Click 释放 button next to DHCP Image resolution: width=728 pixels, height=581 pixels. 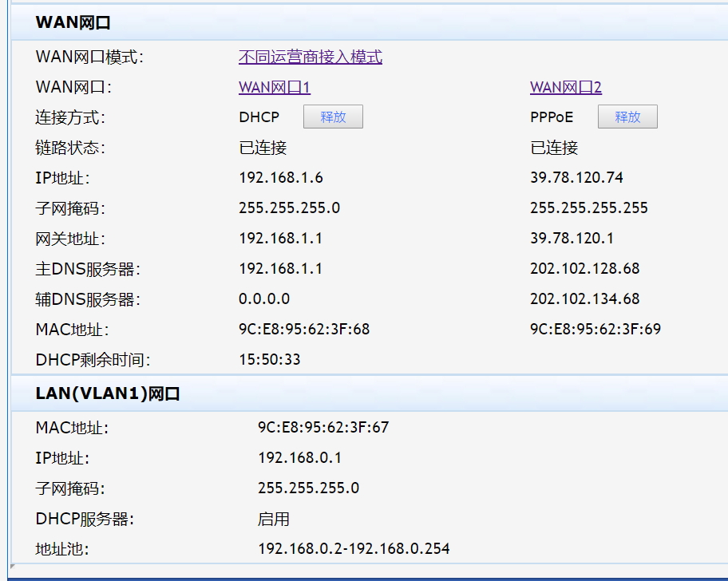pyautogui.click(x=333, y=117)
